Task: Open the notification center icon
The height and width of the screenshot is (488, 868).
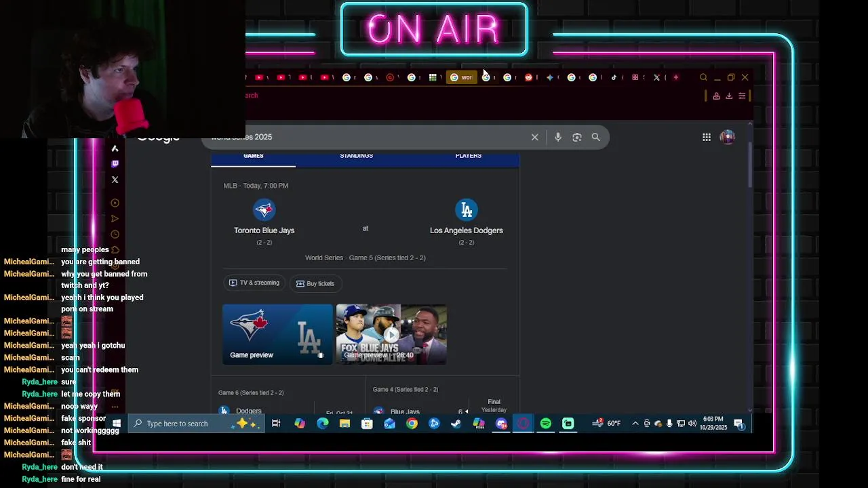Action: (x=738, y=424)
